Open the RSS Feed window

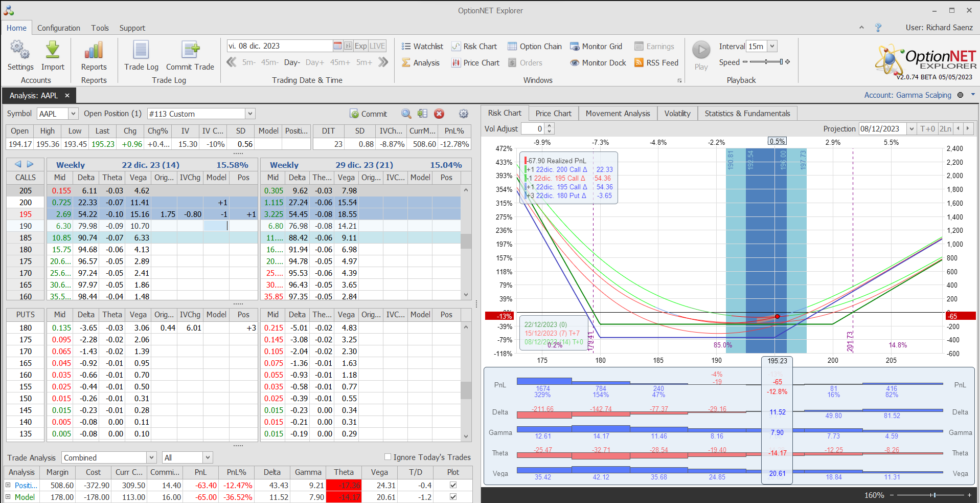point(656,63)
